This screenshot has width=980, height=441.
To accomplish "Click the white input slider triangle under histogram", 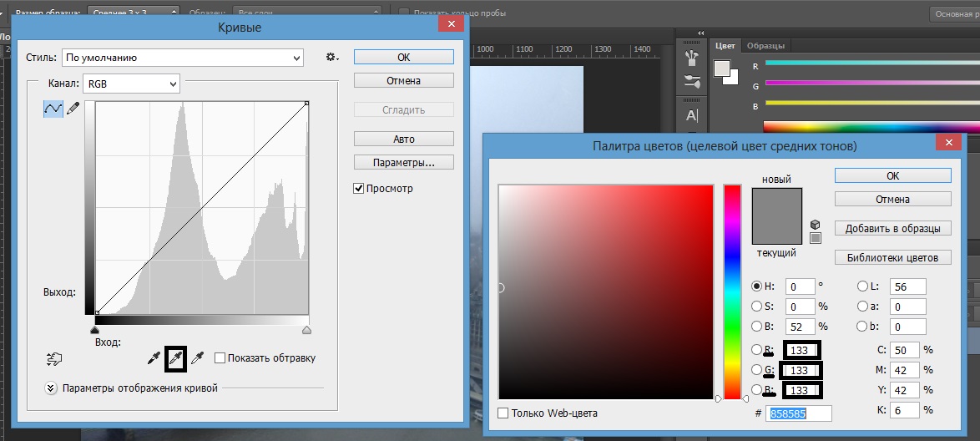I will tap(306, 330).
